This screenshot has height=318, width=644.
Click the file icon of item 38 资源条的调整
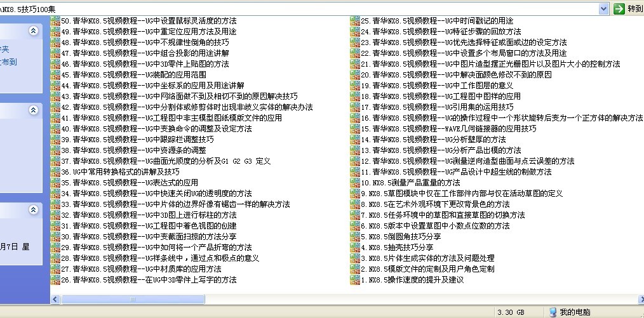(x=55, y=150)
